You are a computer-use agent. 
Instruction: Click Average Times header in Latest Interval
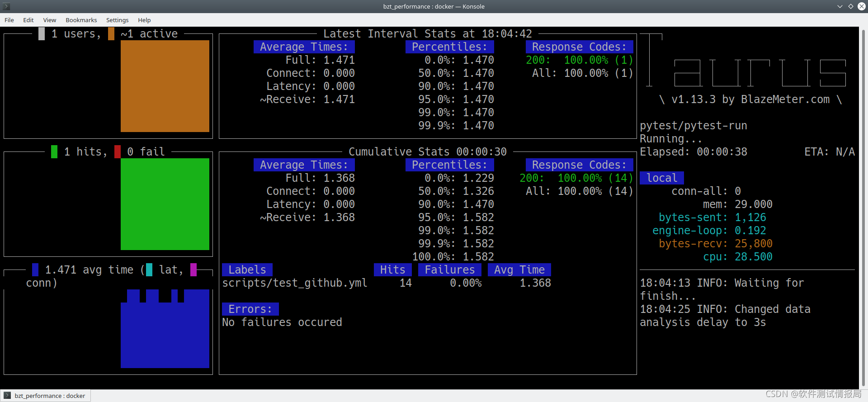tap(304, 47)
